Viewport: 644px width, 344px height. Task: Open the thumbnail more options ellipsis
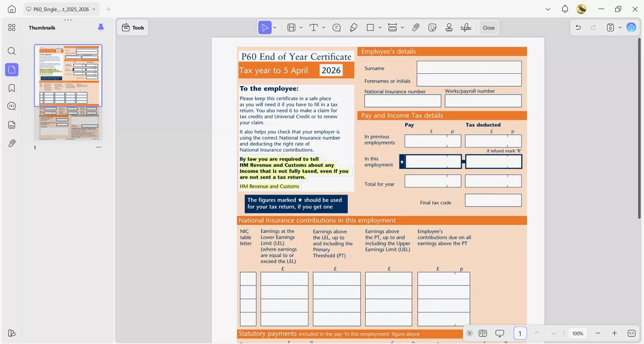point(99,147)
